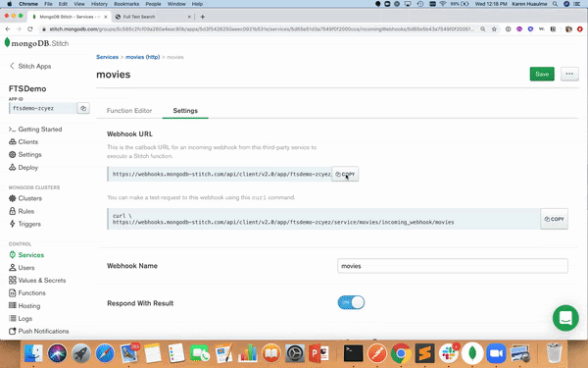Open the Window menu
Image resolution: width=588 pixels, height=368 pixels.
[x=176, y=4]
